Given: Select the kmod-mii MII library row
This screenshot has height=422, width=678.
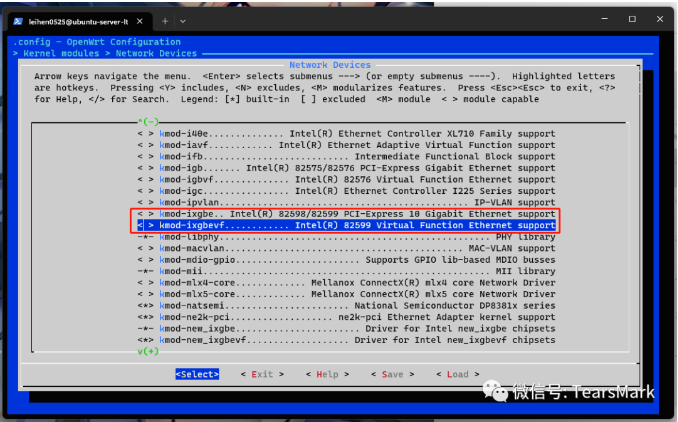Looking at the screenshot, I should pyautogui.click(x=346, y=271).
